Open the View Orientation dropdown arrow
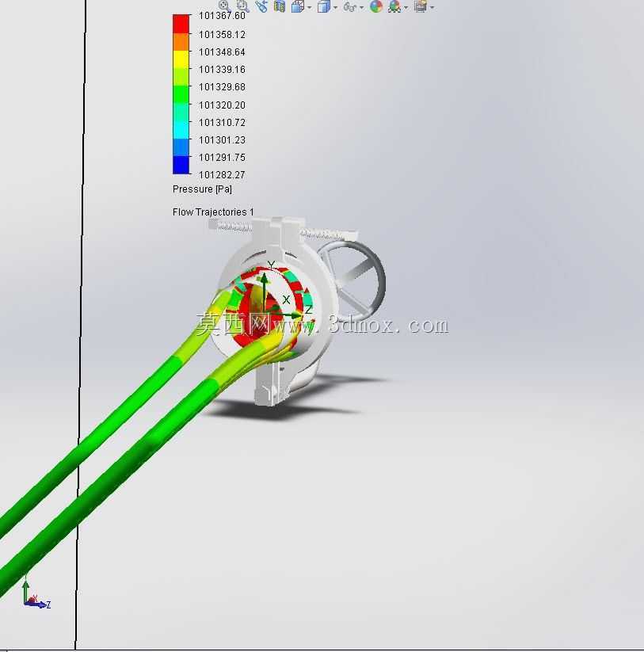Screen dimensions: 644x652 tap(309, 7)
